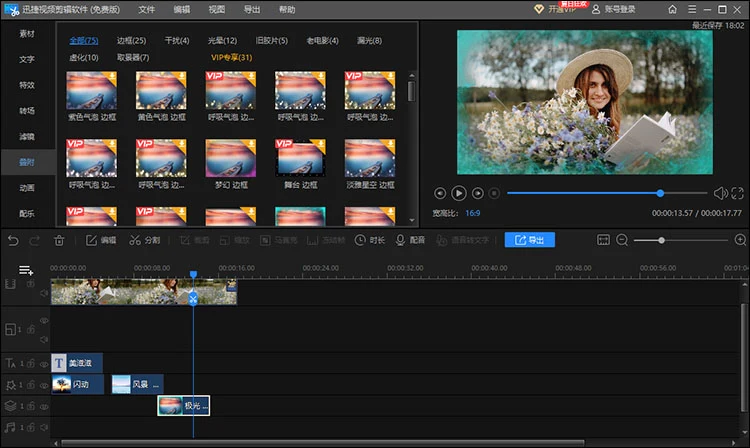750x448 pixels.
Task: Toggle the lock on the music track
Action: pos(31,428)
